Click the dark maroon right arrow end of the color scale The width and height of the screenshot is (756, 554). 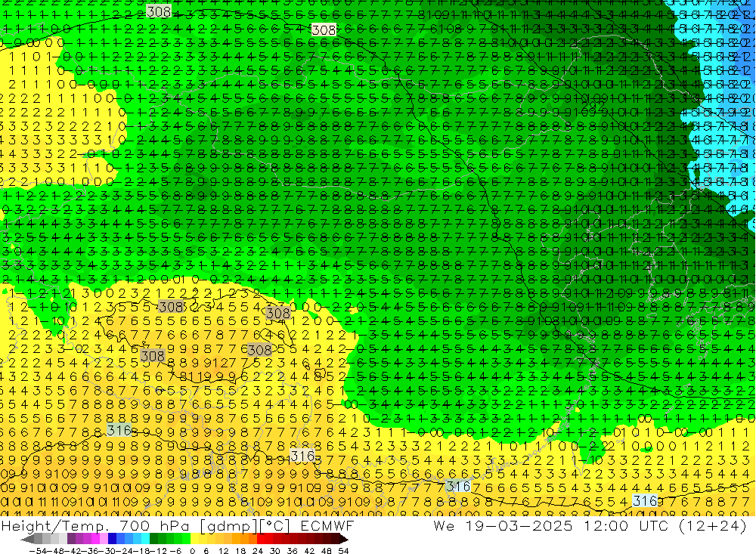tap(344, 539)
